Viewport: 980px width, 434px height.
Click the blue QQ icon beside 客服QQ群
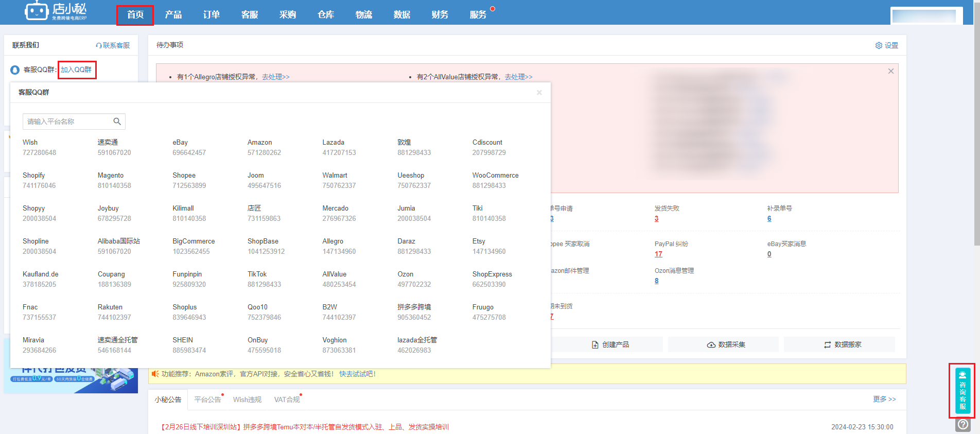[x=15, y=70]
